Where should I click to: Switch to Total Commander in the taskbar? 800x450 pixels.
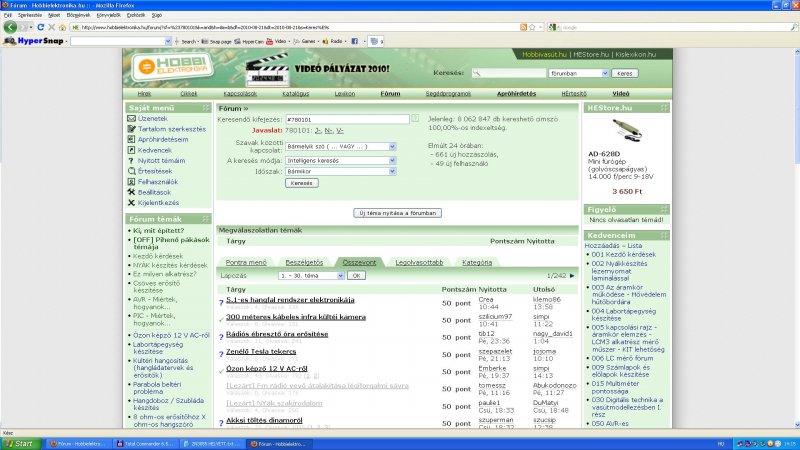[145, 444]
